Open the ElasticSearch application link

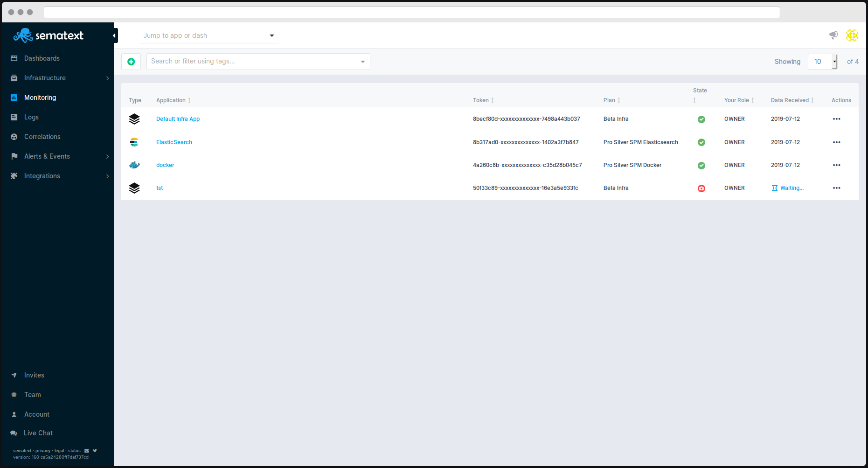(x=174, y=142)
